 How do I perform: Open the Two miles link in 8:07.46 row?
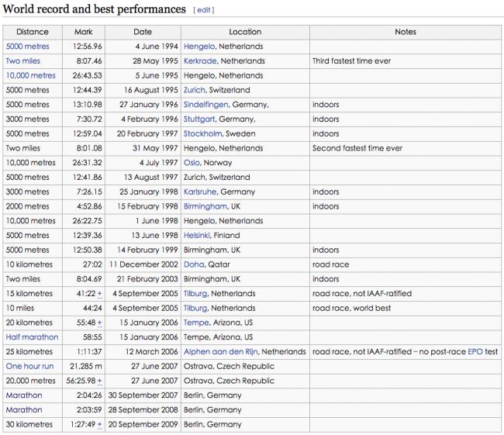tap(23, 60)
